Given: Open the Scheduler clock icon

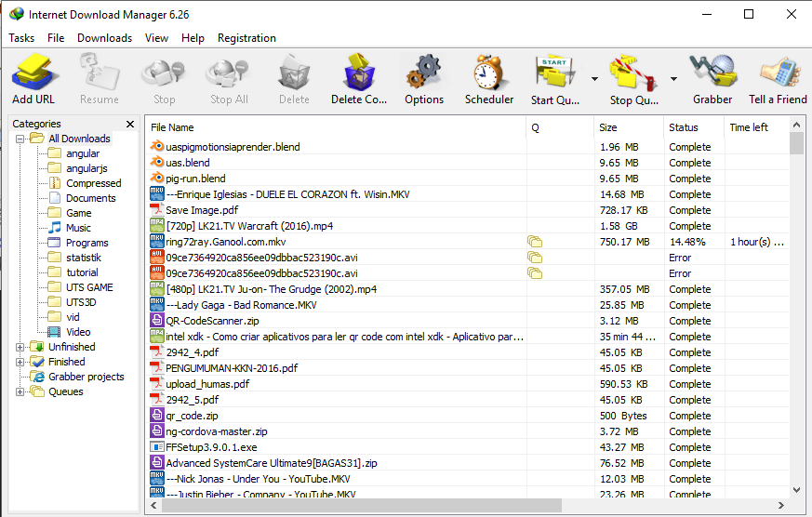Looking at the screenshot, I should pos(488,73).
